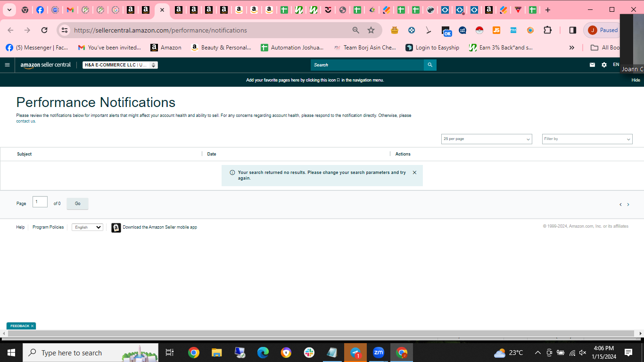
Task: Close the active Seller Central tab
Action: pyautogui.click(x=162, y=10)
